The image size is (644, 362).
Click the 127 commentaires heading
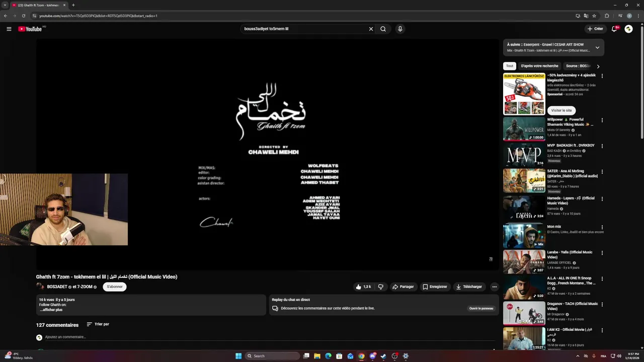point(57,325)
